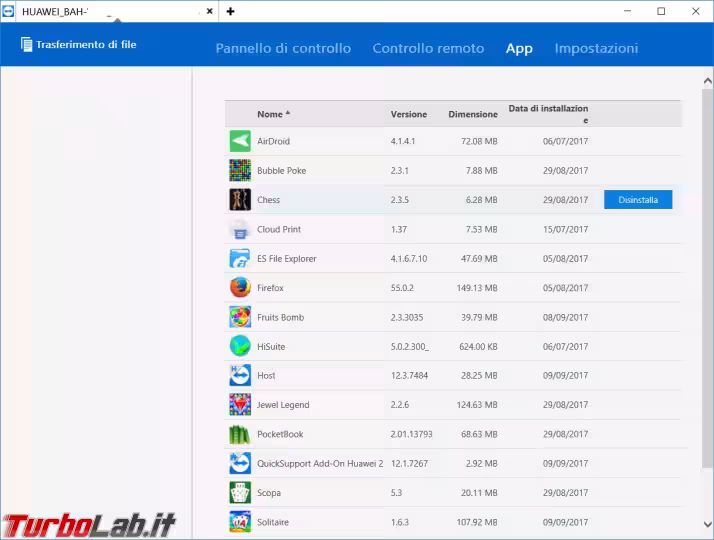Click the Fruits Bomb app icon
This screenshot has height=540, width=714.
click(240, 317)
